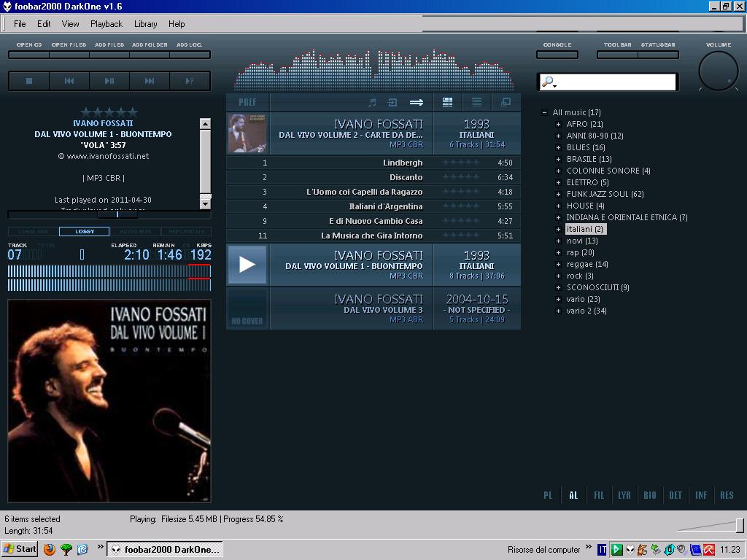Expand the BLUES (16) tree node

click(x=558, y=147)
